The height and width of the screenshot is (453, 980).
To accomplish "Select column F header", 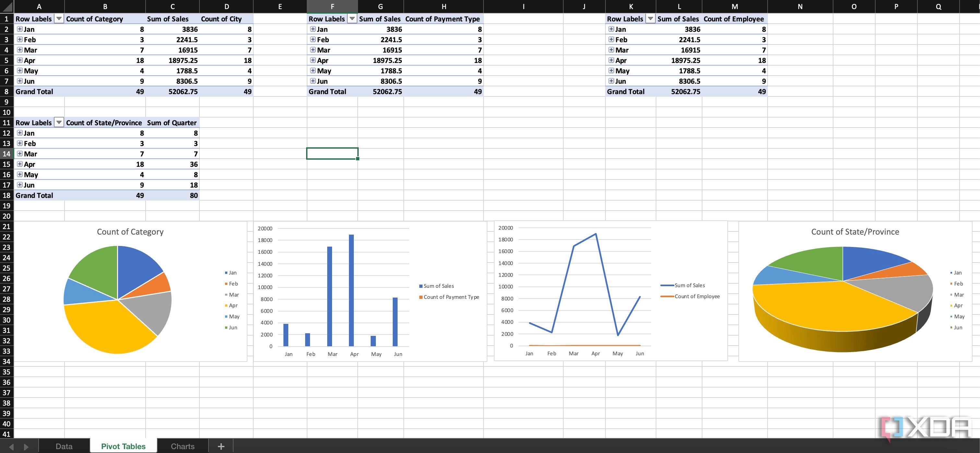I will [x=332, y=6].
